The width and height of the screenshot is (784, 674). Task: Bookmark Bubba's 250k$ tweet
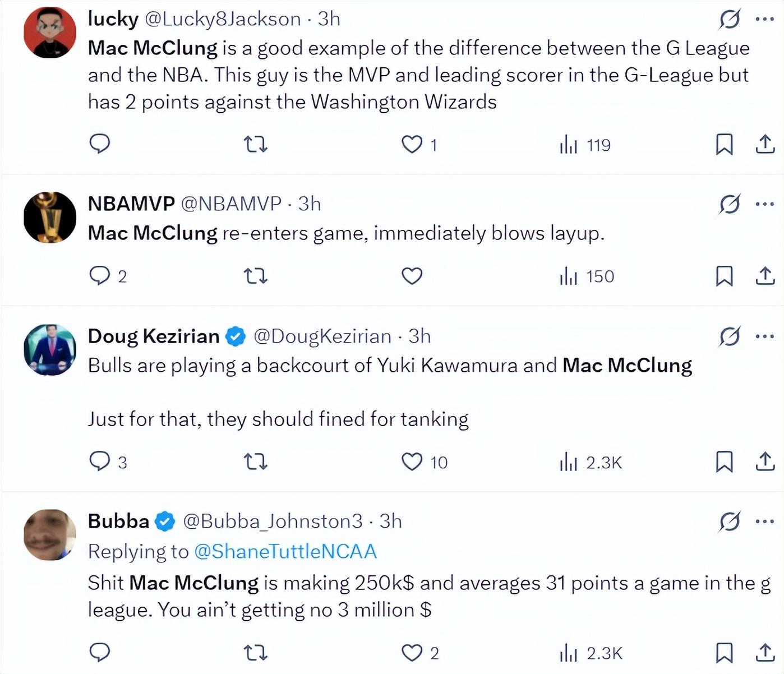[724, 653]
